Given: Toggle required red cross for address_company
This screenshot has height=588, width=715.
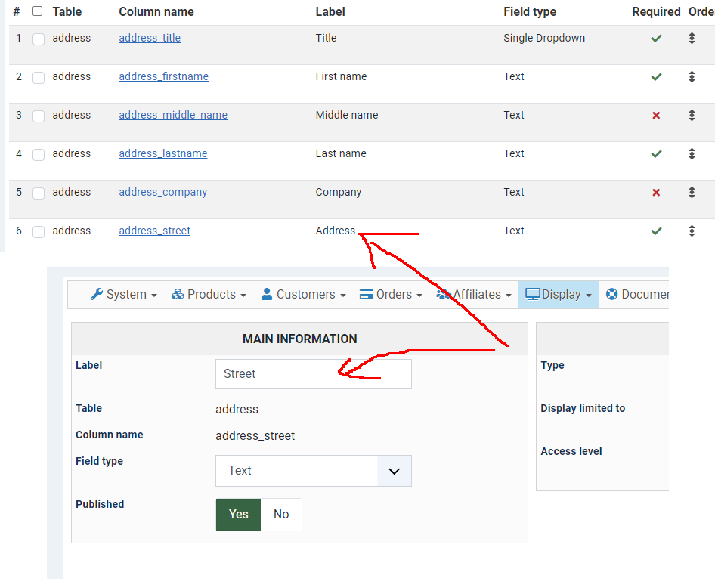Looking at the screenshot, I should coord(656,193).
